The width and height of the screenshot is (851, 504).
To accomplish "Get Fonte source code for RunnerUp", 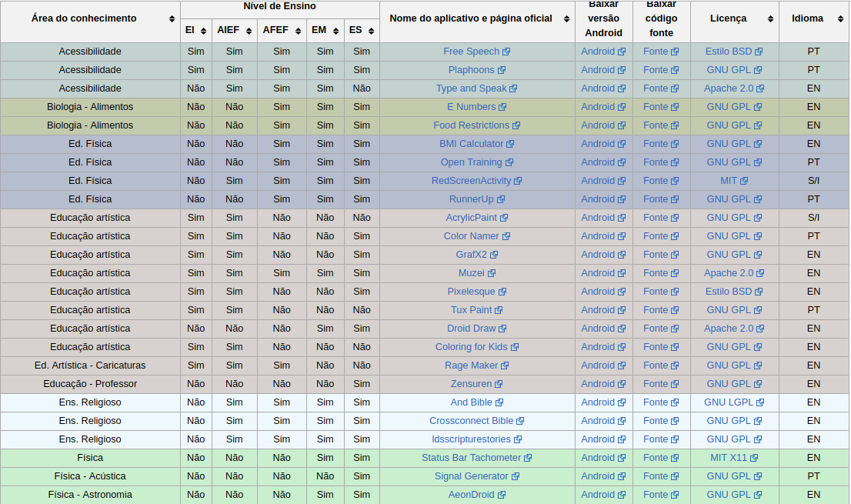I will click(x=660, y=199).
